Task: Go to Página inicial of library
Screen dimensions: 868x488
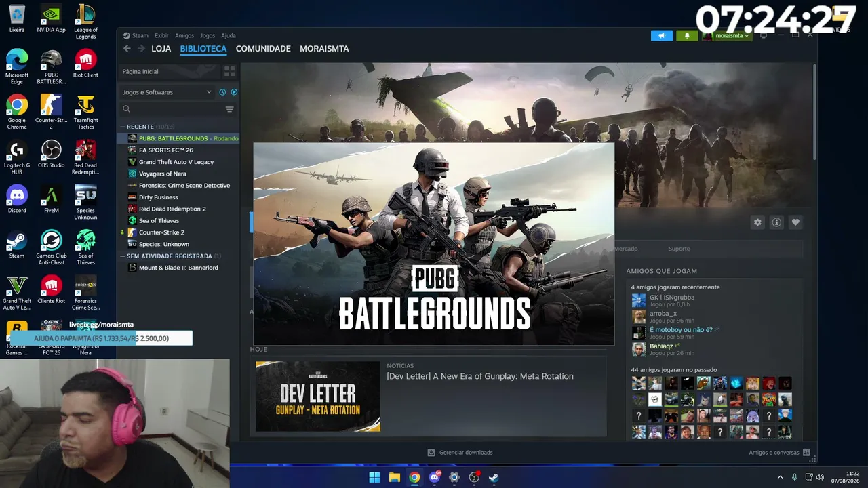Action: pos(170,71)
